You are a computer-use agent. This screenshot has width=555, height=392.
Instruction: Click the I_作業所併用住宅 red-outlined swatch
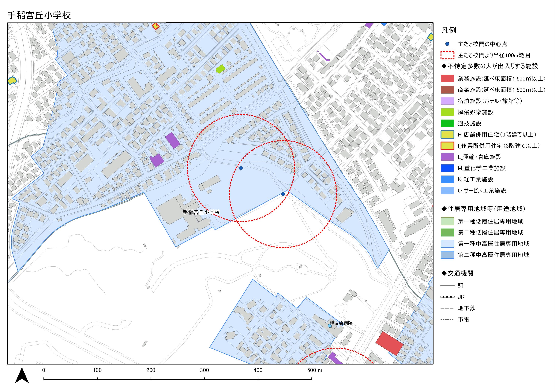[447, 146]
